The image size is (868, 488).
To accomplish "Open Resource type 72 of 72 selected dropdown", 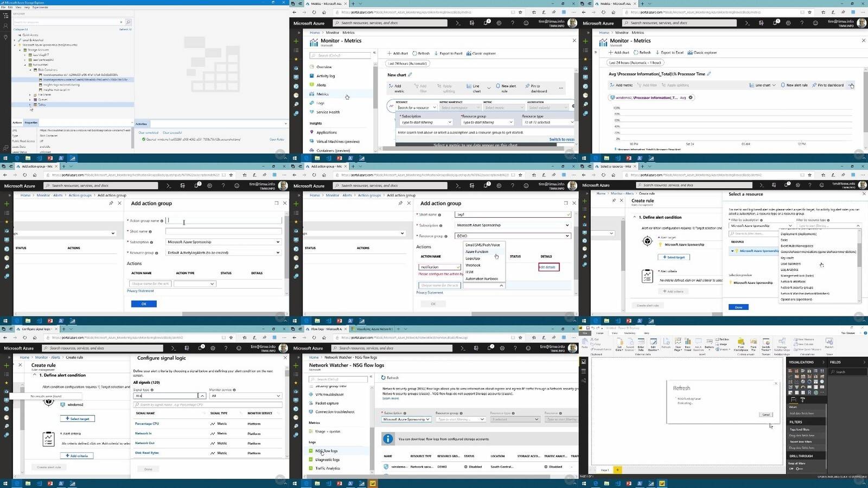I will point(548,122).
